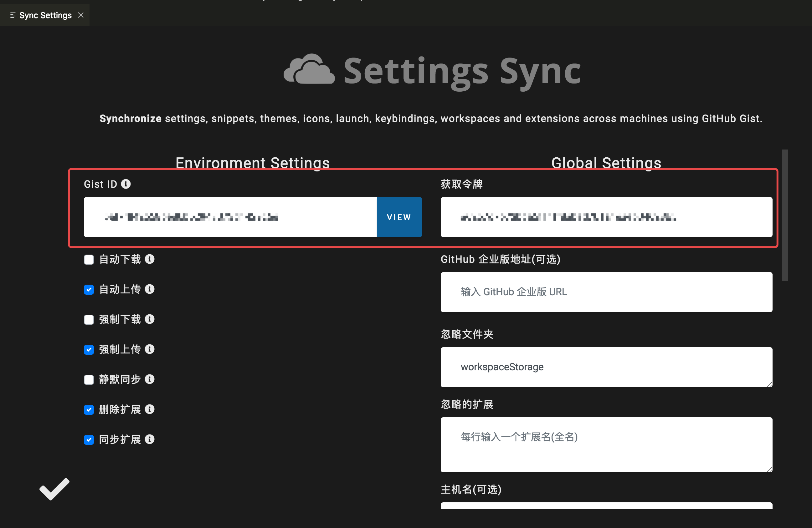Viewport: 812px width, 528px height.
Task: Click info icon next to 静默同步
Action: click(149, 379)
